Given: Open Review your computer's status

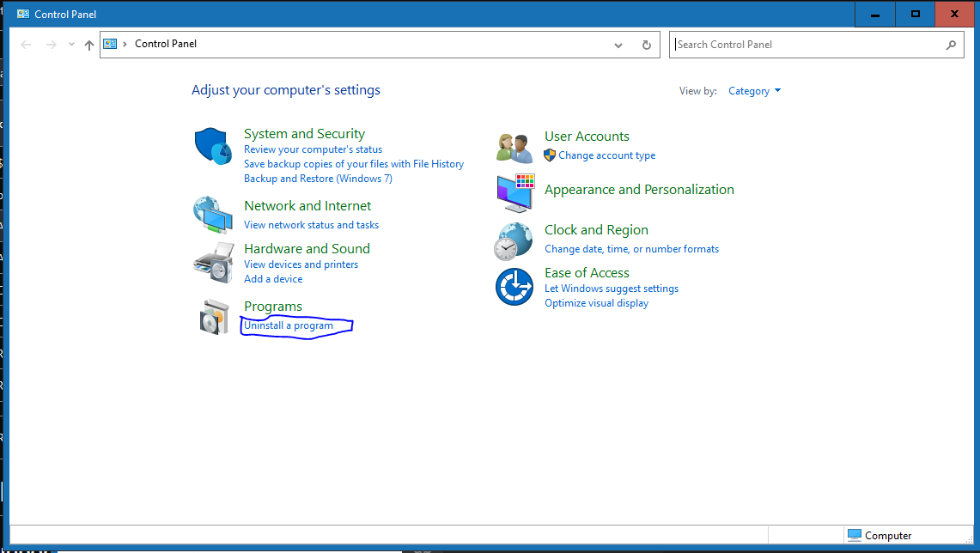Looking at the screenshot, I should [313, 149].
